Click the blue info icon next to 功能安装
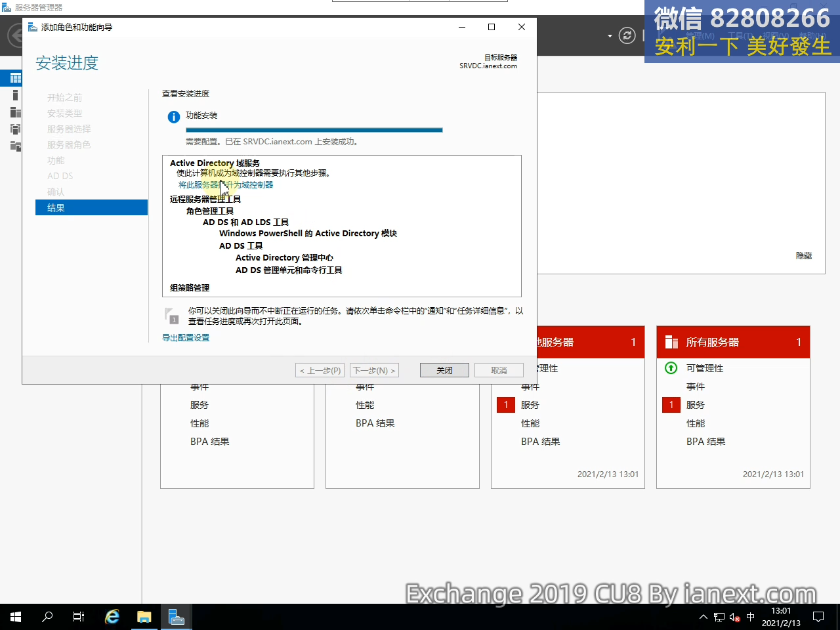The width and height of the screenshot is (840, 630). click(174, 117)
